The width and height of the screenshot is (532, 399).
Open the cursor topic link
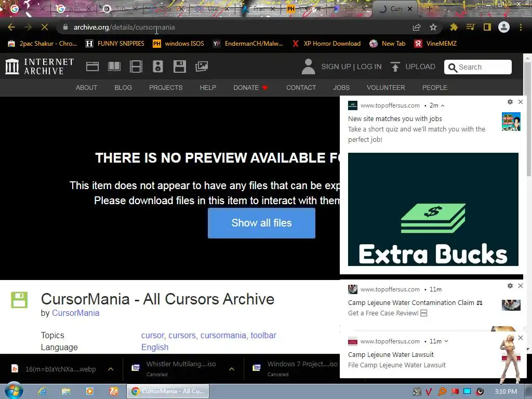(153, 335)
